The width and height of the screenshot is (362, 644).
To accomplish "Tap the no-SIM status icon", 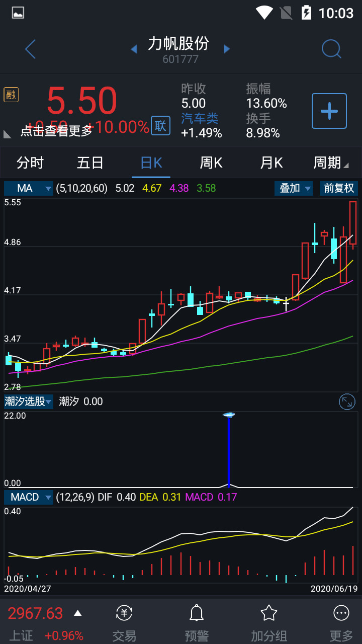I will pos(286,13).
